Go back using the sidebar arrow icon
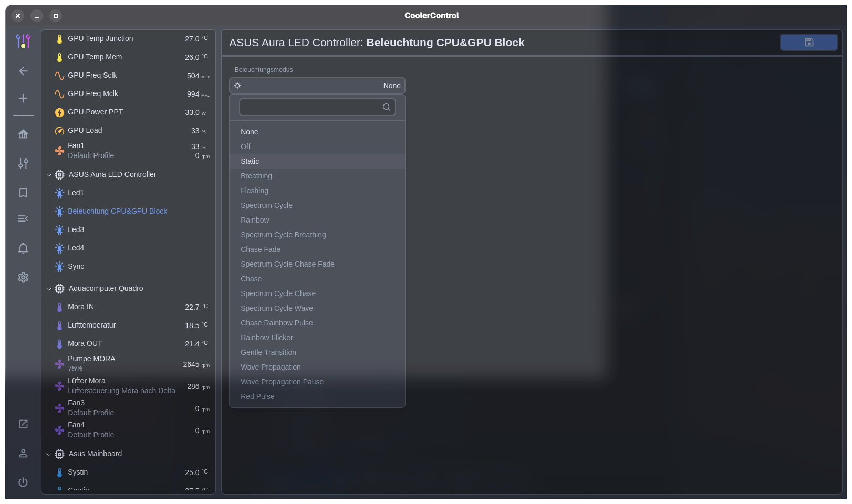Viewport: 852px width, 504px height. coord(23,71)
